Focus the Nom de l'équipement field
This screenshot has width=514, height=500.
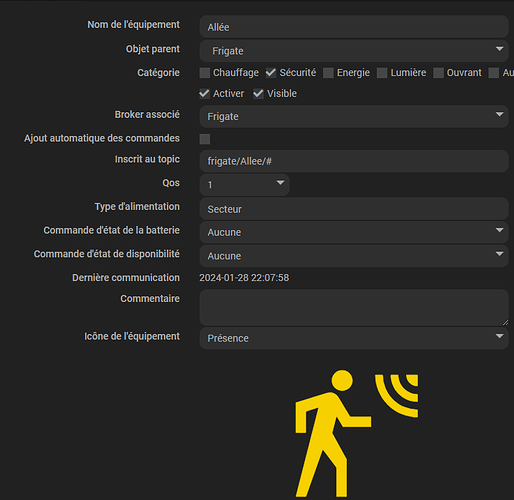(x=354, y=27)
